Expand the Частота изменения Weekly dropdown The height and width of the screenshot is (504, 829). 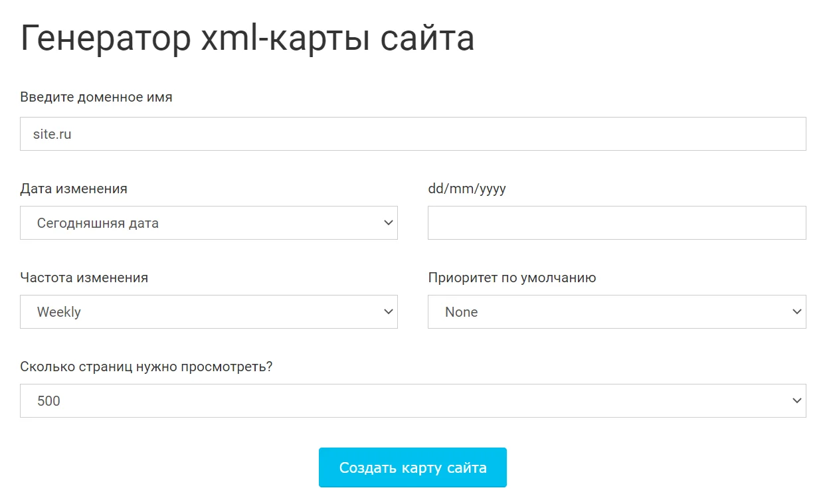(x=209, y=312)
